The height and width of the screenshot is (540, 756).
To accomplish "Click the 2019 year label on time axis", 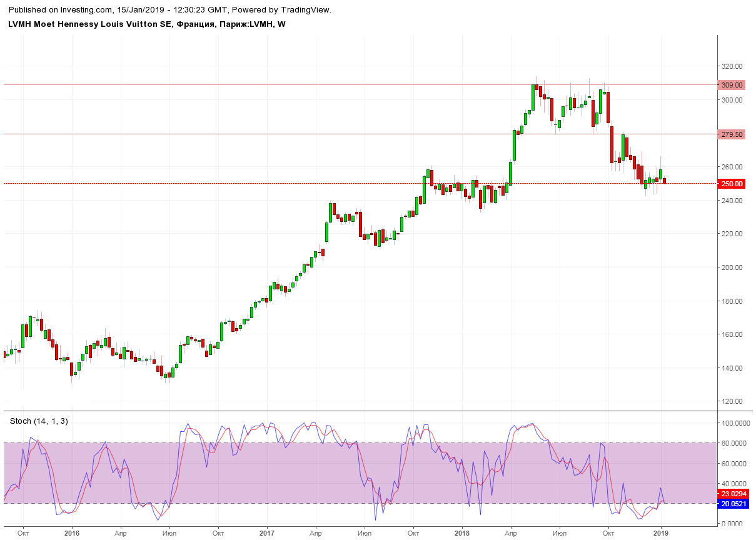I will tap(661, 533).
